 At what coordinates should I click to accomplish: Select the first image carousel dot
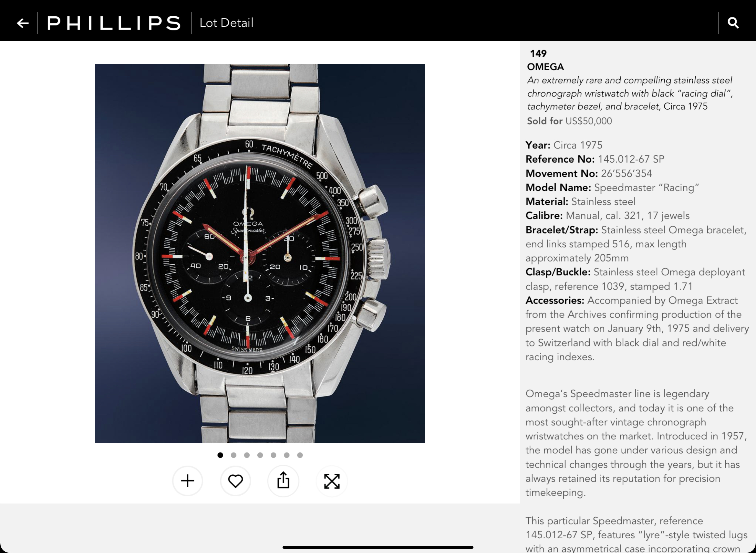220,455
